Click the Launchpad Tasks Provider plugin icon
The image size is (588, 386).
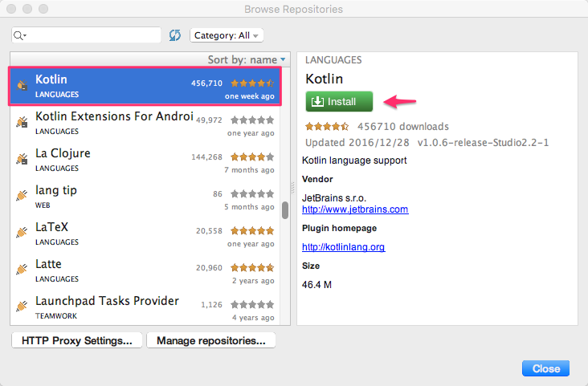(22, 307)
